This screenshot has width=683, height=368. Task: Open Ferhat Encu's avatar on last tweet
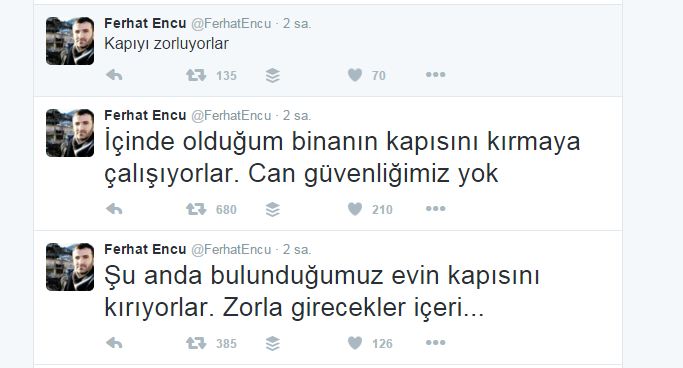(x=70, y=267)
